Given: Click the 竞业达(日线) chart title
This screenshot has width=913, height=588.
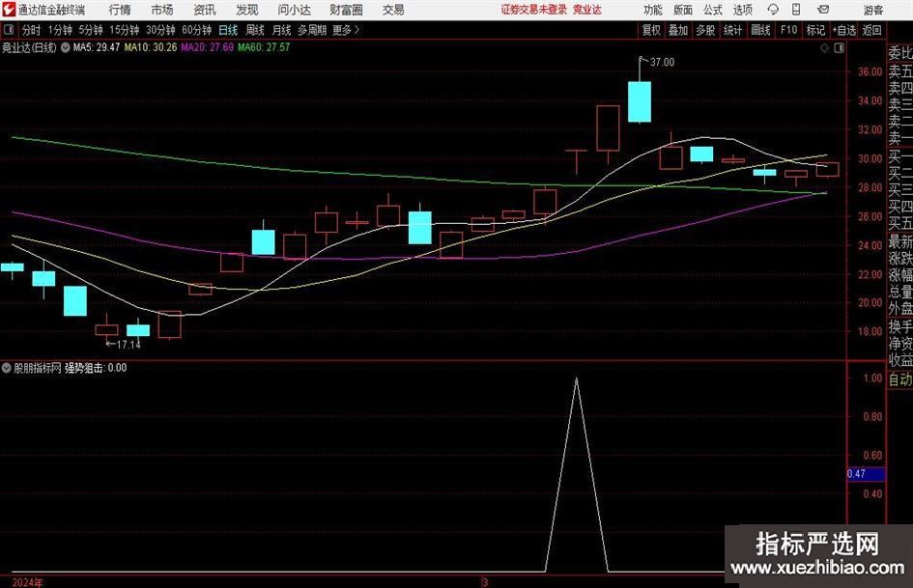Looking at the screenshot, I should click(x=29, y=47).
